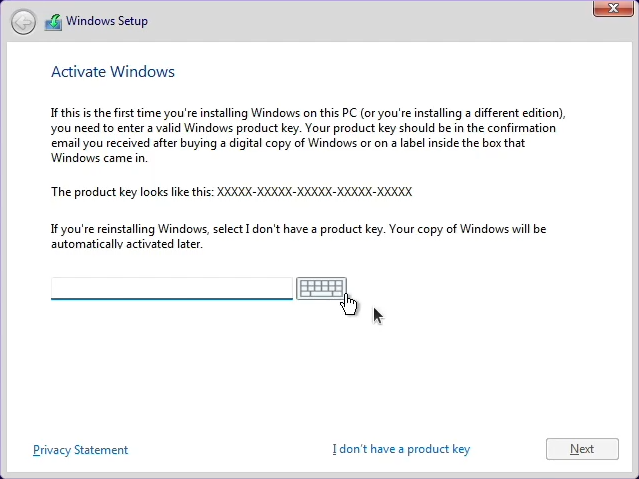Click the Windows Setup title bar icon
The height and width of the screenshot is (479, 639).
click(x=53, y=22)
